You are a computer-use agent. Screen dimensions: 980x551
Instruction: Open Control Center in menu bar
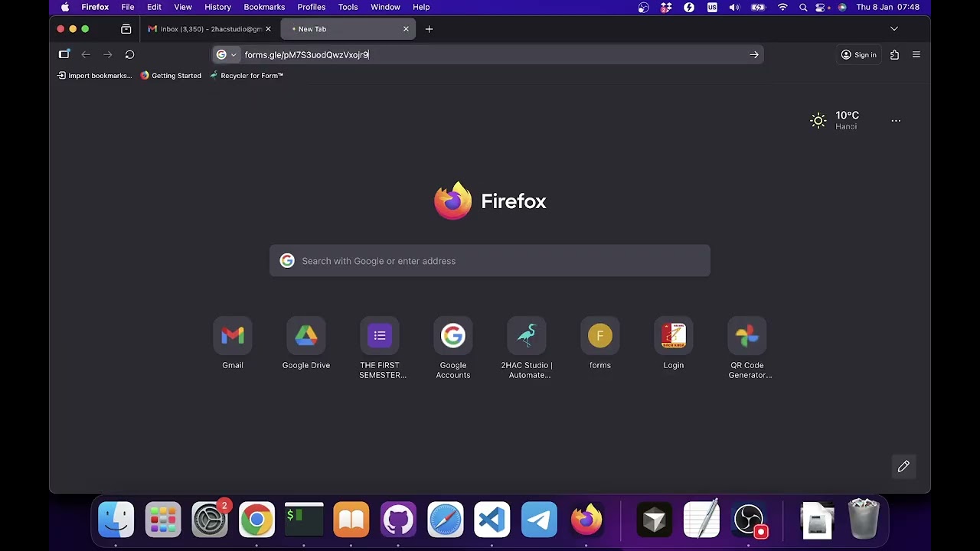[x=821, y=7]
